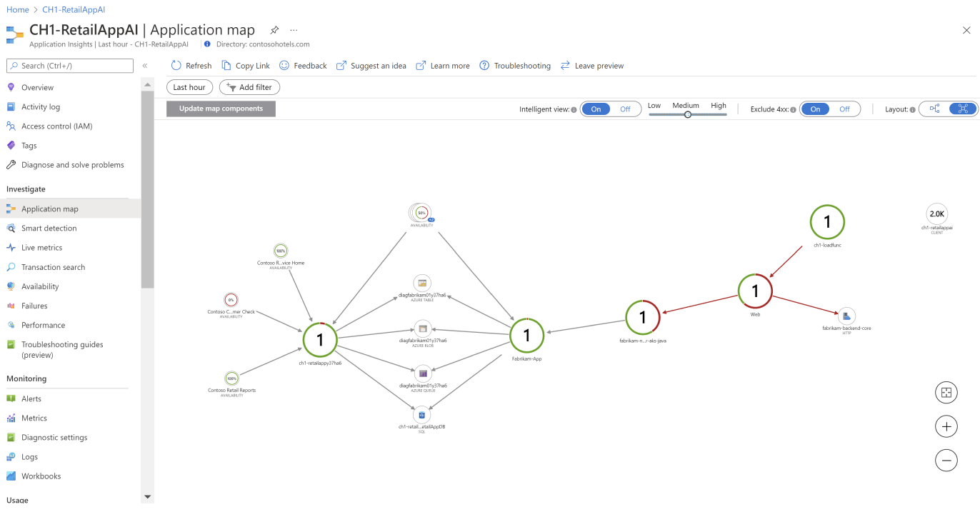Turn Intelligent view Off
The image size is (980, 522).
click(625, 109)
